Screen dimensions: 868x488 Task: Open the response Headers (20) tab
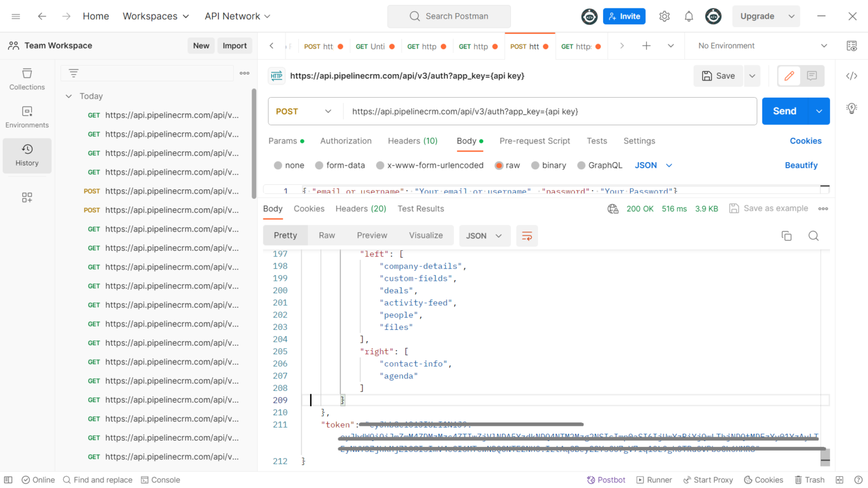[361, 208]
